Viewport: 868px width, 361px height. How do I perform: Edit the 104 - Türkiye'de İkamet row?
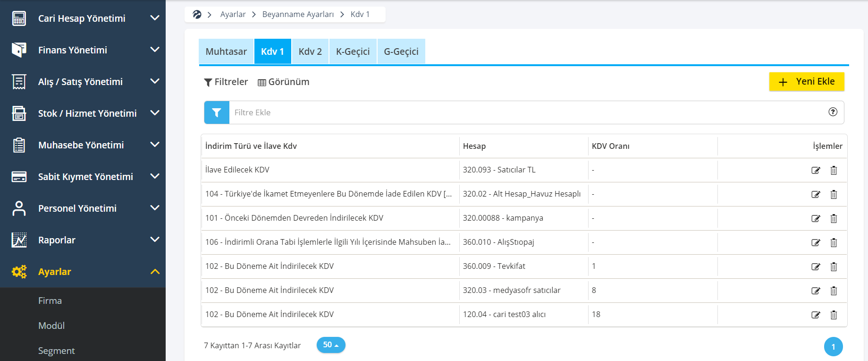tap(816, 194)
